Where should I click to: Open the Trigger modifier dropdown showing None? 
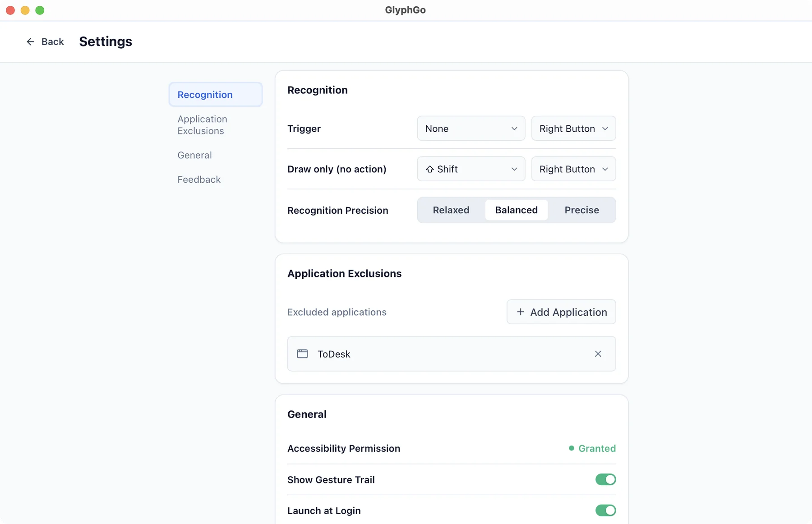coord(471,129)
